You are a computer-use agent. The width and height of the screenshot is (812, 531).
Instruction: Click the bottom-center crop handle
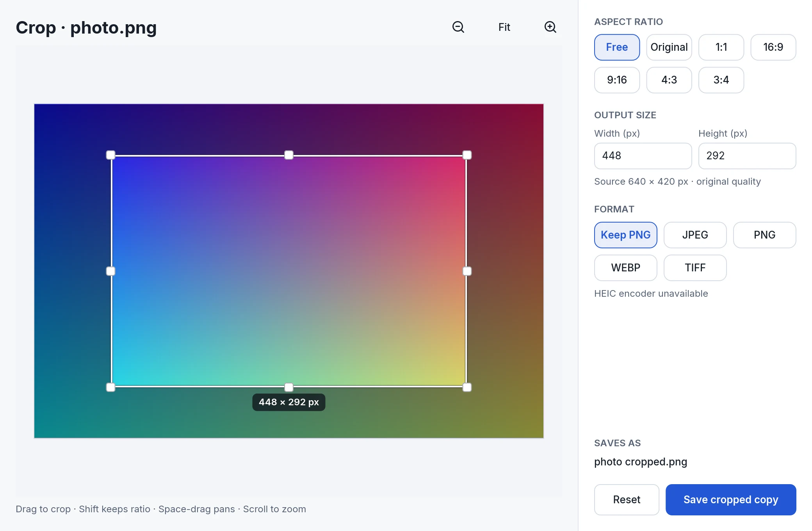(x=289, y=387)
